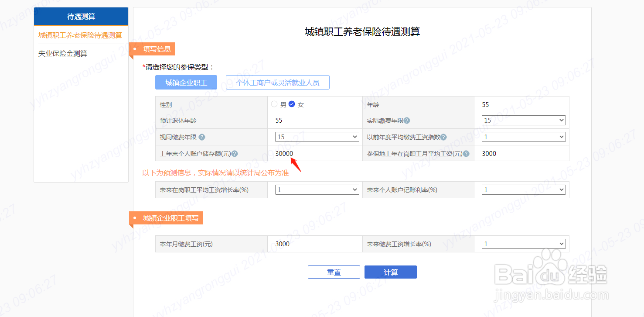The width and height of the screenshot is (644, 317).
Task: Expand the 未来缴费工资增长率(%) dropdown
Action: (x=524, y=244)
